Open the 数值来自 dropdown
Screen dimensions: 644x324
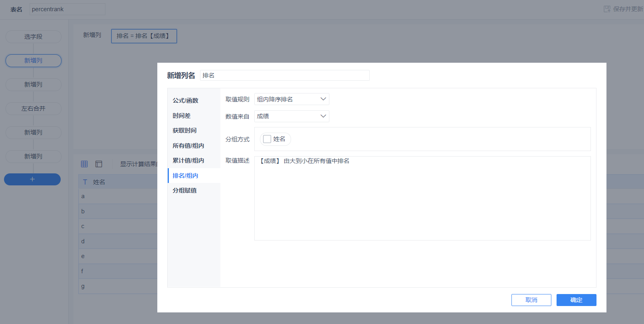tap(291, 116)
